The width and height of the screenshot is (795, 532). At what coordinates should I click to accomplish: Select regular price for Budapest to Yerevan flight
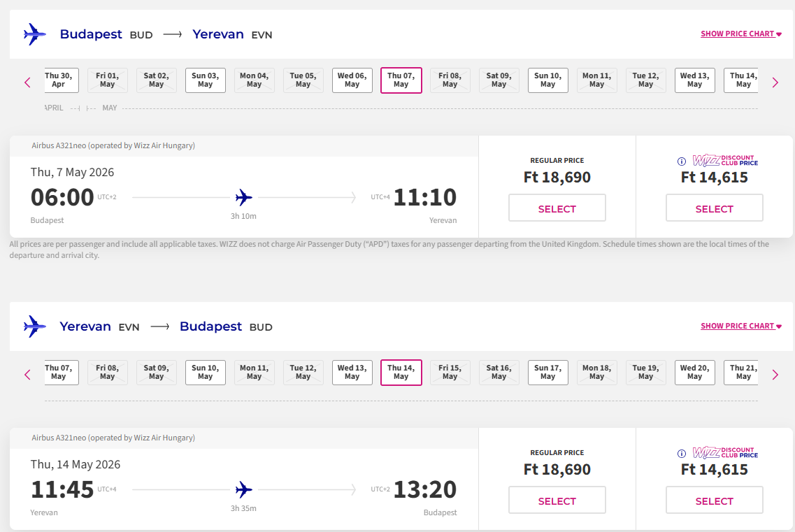coord(557,208)
